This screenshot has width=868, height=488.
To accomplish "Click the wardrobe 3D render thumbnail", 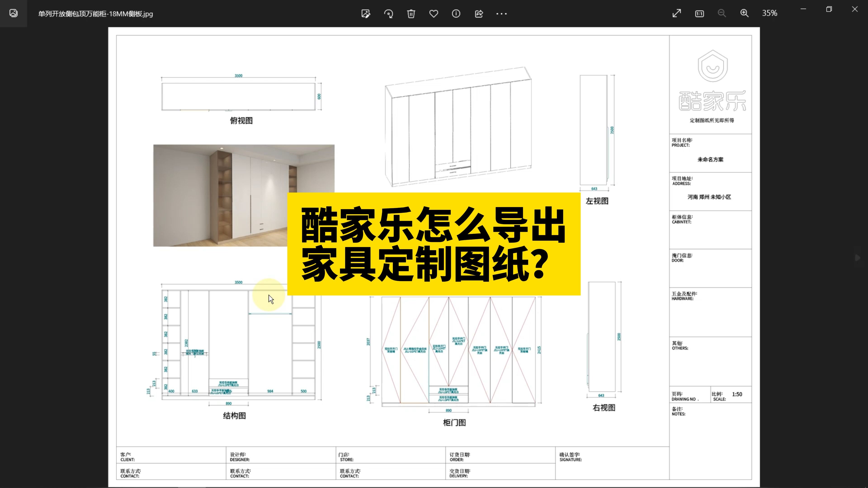I will [x=244, y=195].
